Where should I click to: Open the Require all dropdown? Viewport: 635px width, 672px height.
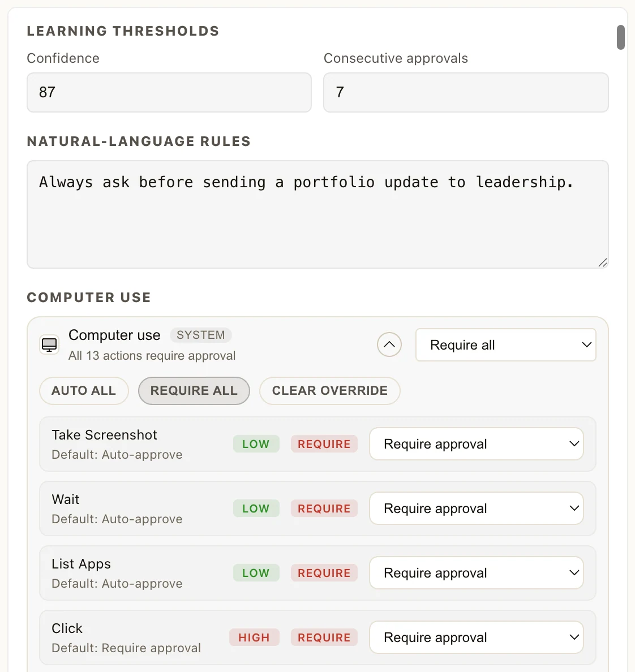point(505,345)
